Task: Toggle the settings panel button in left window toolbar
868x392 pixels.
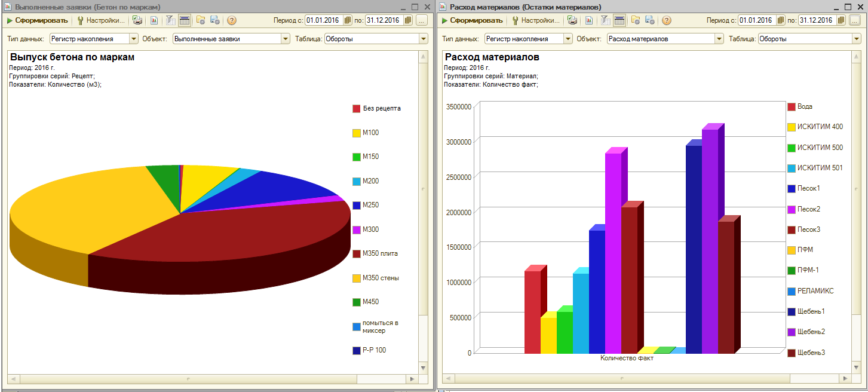Action: (185, 20)
